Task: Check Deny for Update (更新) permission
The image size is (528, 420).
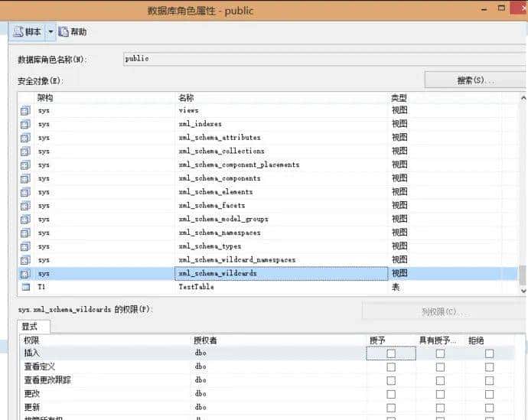Action: 489,408
